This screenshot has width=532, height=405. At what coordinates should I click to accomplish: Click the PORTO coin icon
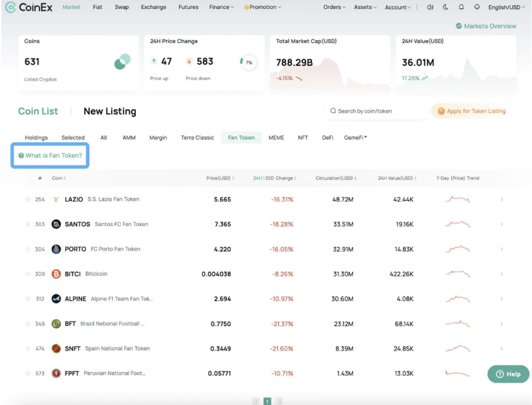pos(56,249)
